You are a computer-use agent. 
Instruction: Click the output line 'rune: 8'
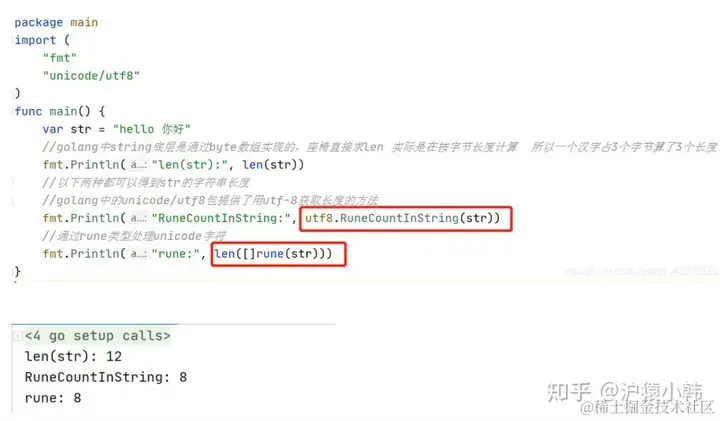(53, 398)
